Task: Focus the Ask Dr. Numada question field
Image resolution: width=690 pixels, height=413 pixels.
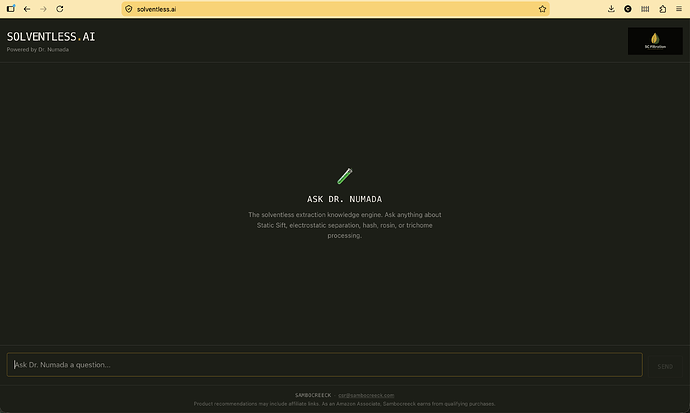Action: click(x=324, y=365)
